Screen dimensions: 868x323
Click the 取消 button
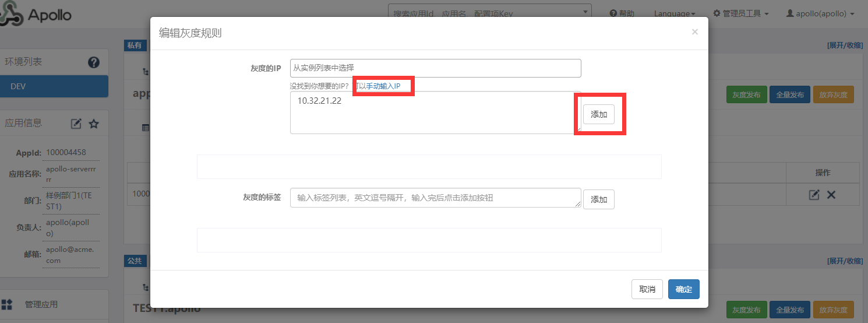point(647,289)
